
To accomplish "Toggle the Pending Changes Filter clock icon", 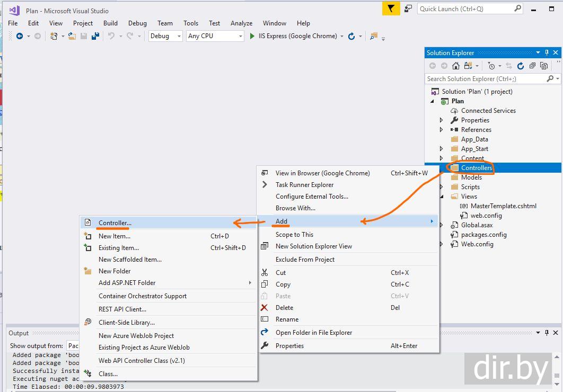I will 491,66.
